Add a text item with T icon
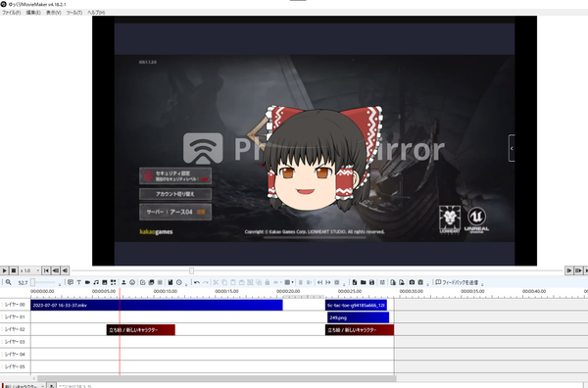Screen dimensions: 588x388 (x=79, y=282)
